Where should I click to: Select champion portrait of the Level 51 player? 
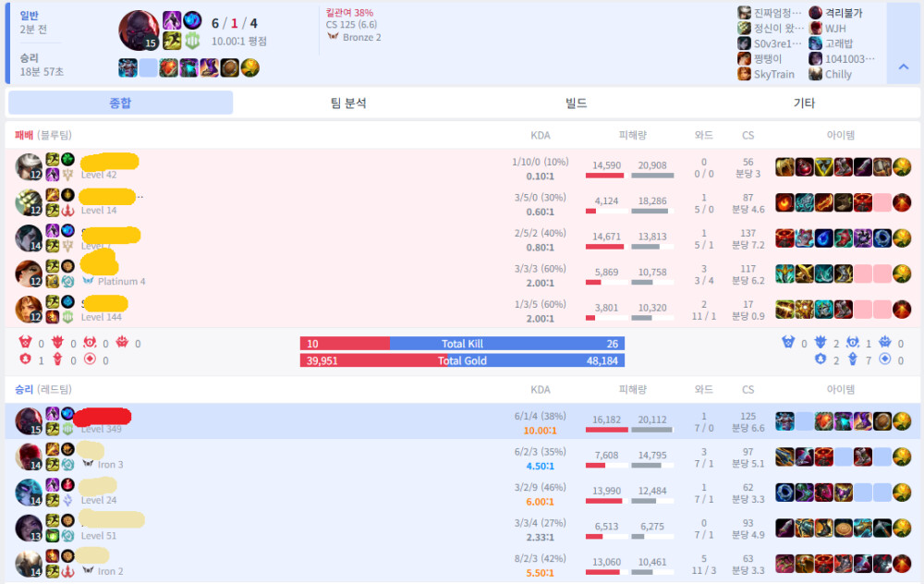29,529
